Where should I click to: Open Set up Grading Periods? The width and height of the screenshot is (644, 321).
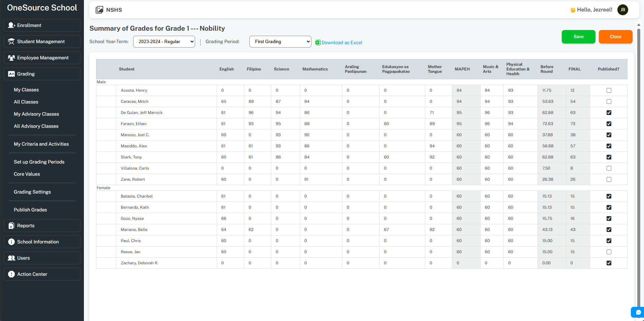coord(39,162)
